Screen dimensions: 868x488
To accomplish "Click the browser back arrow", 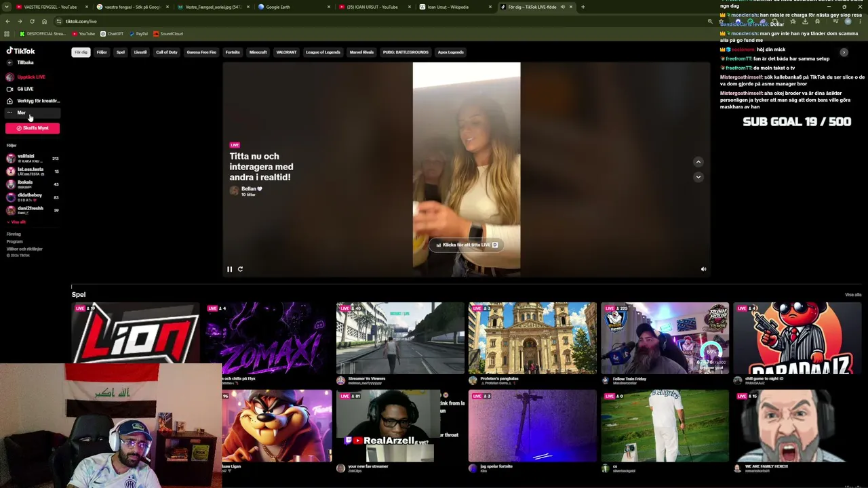I will click(7, 21).
